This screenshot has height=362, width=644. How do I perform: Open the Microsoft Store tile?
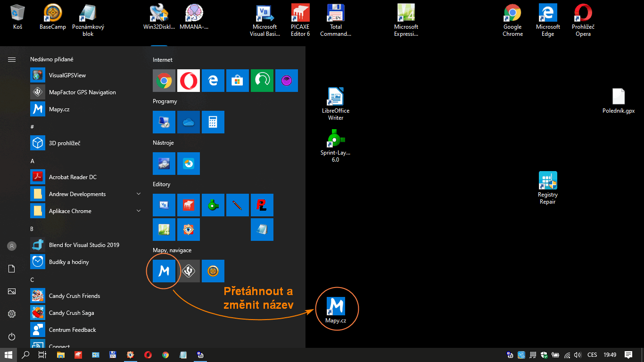pyautogui.click(x=238, y=81)
